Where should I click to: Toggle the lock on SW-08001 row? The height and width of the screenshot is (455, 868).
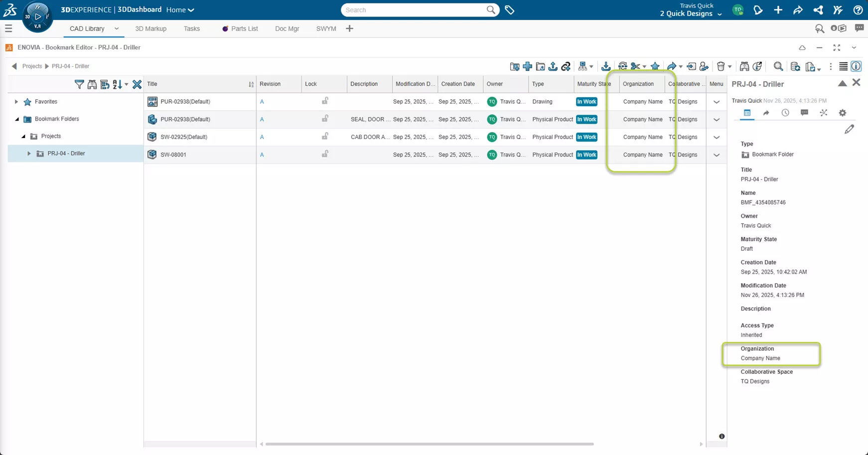(324, 154)
